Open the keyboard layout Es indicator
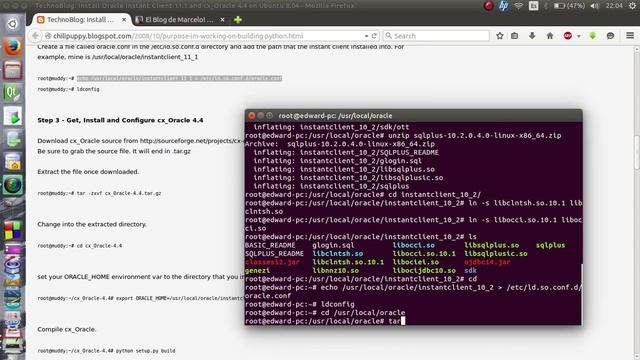The image size is (640, 360). coord(533,6)
